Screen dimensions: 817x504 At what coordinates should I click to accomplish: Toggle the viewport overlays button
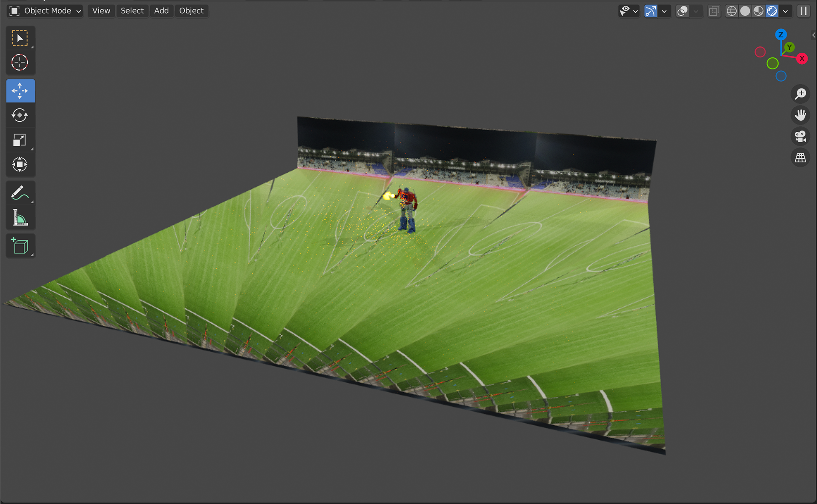[683, 11]
